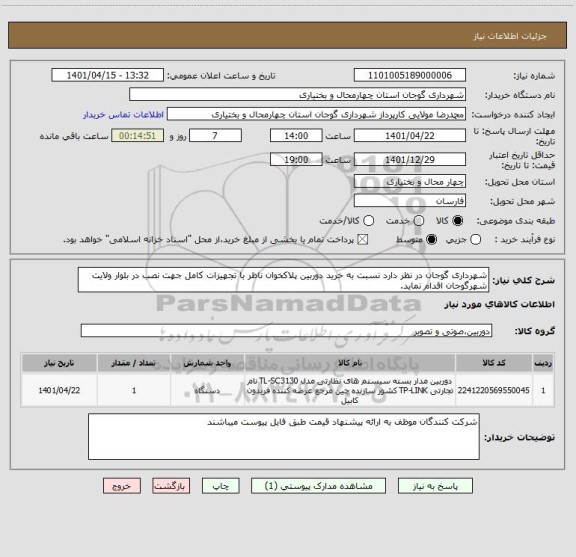This screenshot has height=557, width=576.
Task: Choose the متوسط purchase type radio
Action: (431, 240)
